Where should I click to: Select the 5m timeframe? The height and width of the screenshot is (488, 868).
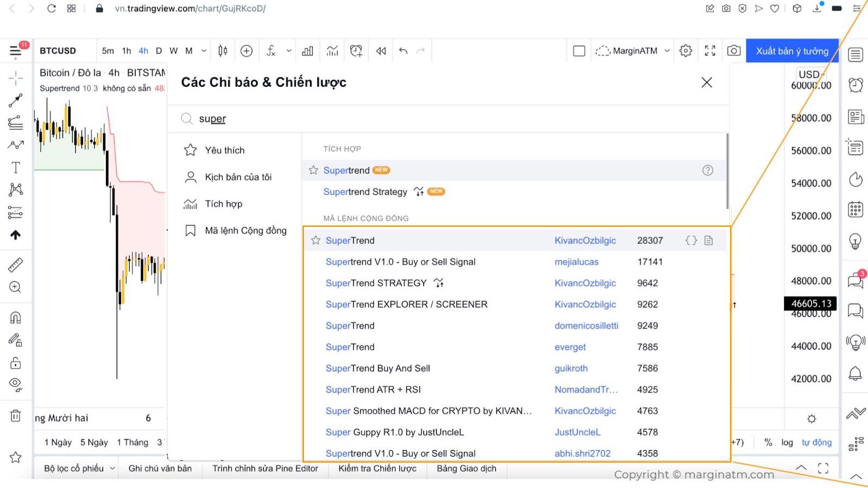tap(108, 51)
